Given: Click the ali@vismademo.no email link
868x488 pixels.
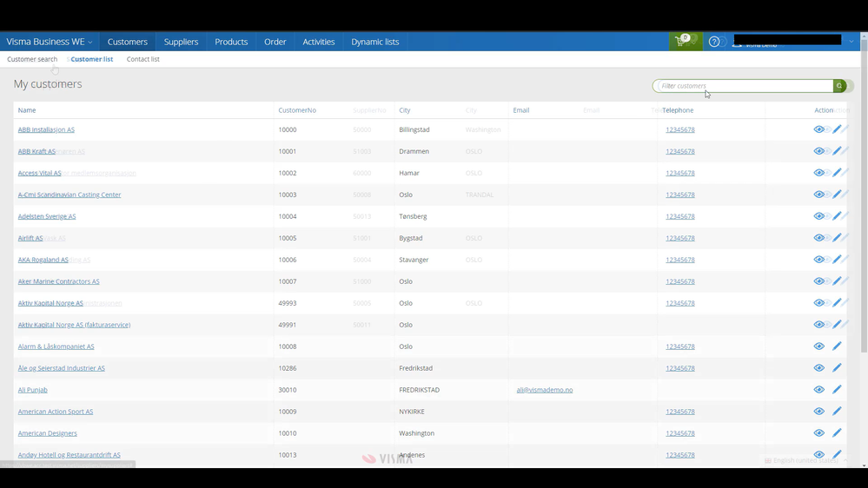Looking at the screenshot, I should click(x=545, y=390).
